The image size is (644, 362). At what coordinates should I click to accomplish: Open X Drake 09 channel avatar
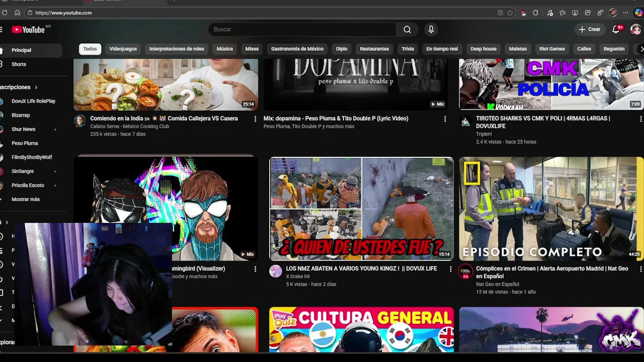[x=276, y=271]
